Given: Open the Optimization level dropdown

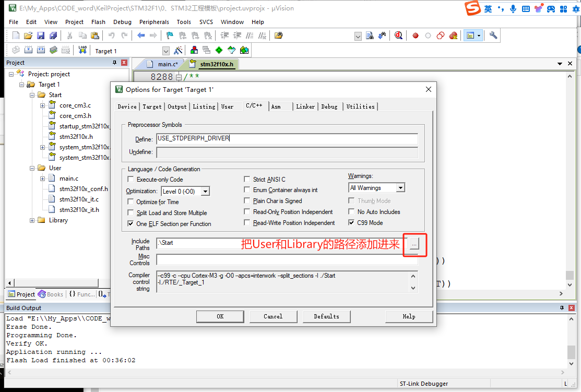Looking at the screenshot, I should pyautogui.click(x=206, y=191).
